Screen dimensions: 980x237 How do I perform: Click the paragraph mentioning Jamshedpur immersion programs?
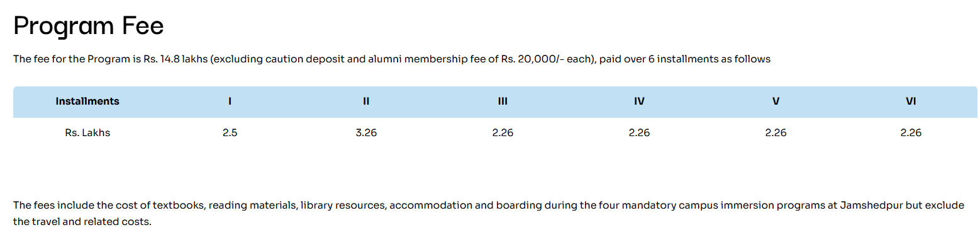(x=489, y=214)
